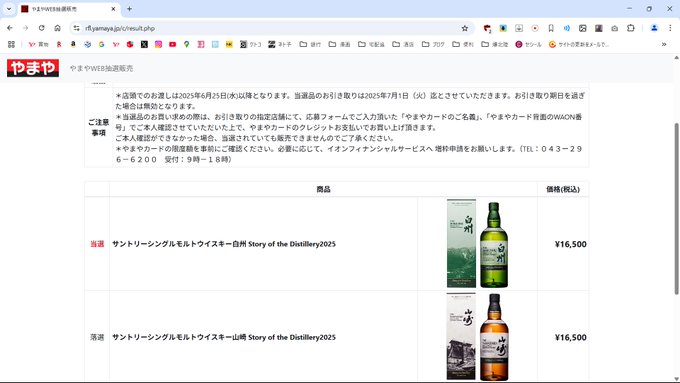Open the browser home page
This screenshot has height=383, width=680.
57,28
